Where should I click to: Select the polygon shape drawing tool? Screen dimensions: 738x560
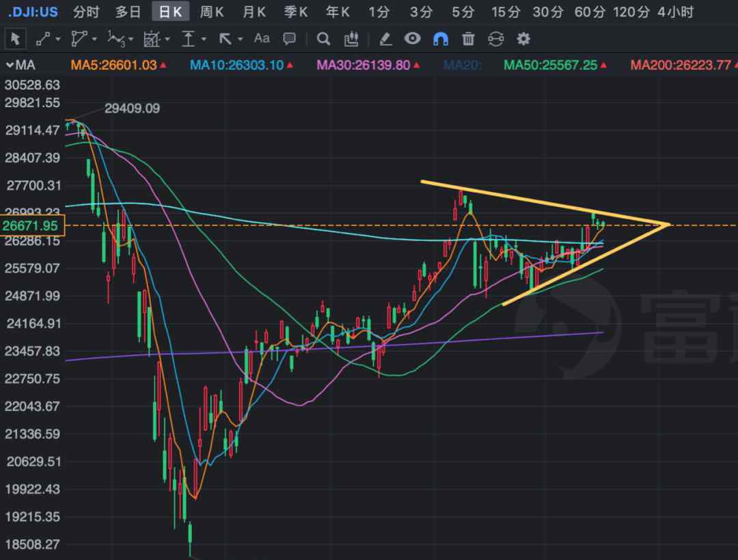point(79,38)
